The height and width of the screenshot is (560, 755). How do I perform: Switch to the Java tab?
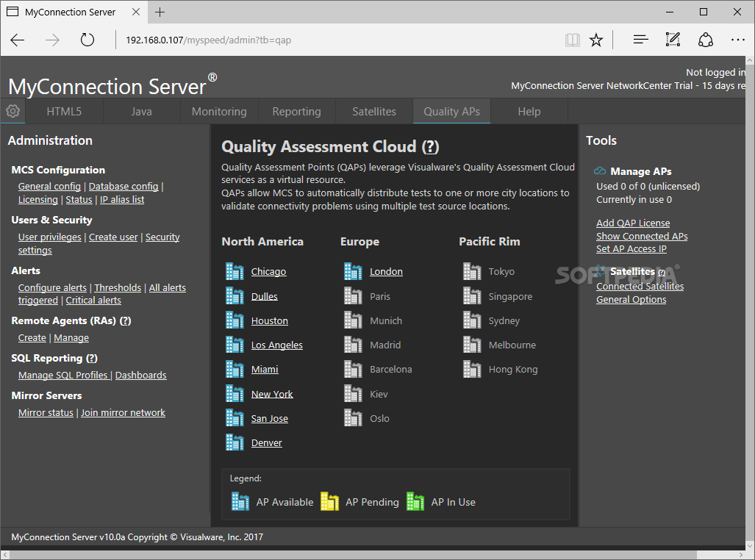tap(142, 111)
